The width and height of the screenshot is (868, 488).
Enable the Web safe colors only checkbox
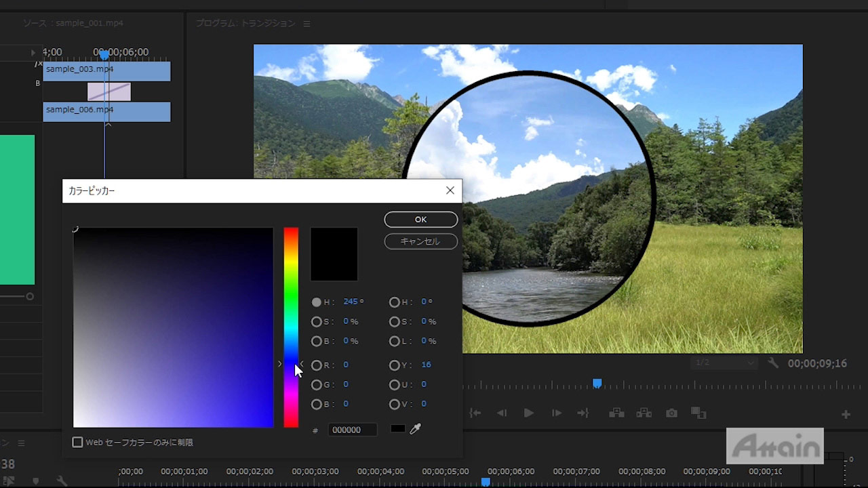click(78, 443)
